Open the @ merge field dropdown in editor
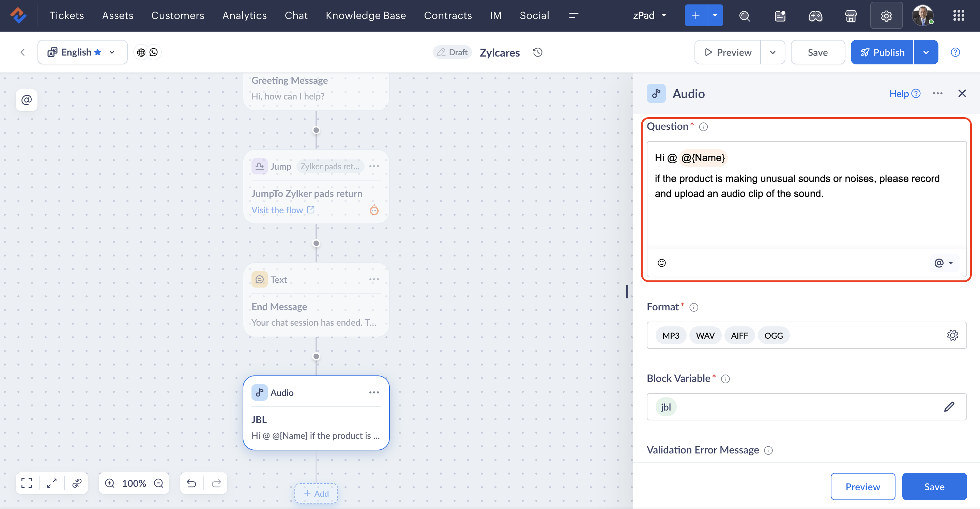This screenshot has width=980, height=509. click(x=944, y=263)
